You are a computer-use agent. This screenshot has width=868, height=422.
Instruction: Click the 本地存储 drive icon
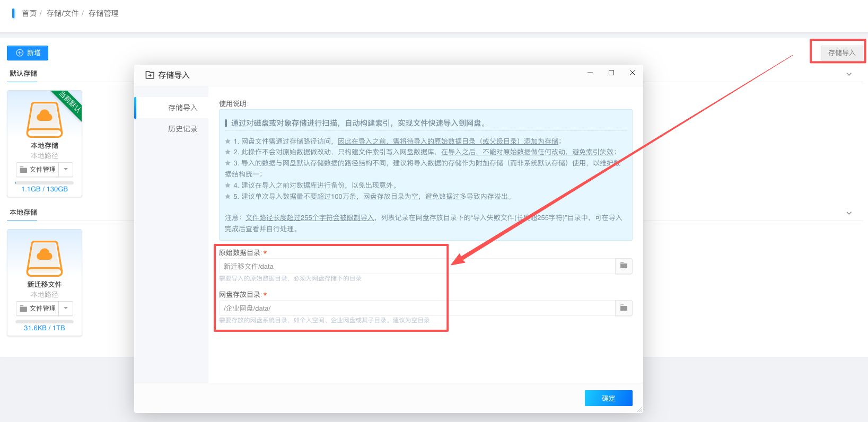coord(45,119)
